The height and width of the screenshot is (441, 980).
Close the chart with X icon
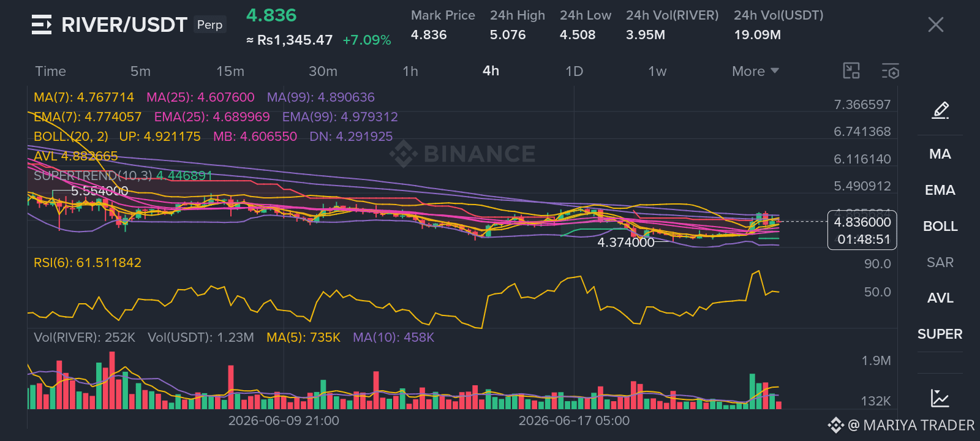pos(935,24)
